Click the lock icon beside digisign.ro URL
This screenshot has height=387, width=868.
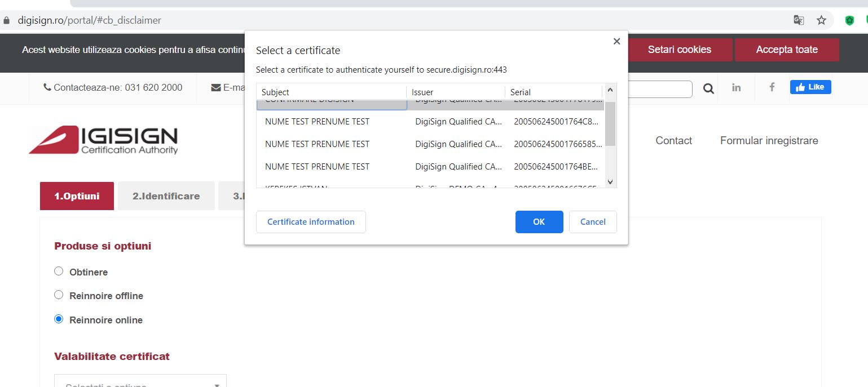(7, 20)
